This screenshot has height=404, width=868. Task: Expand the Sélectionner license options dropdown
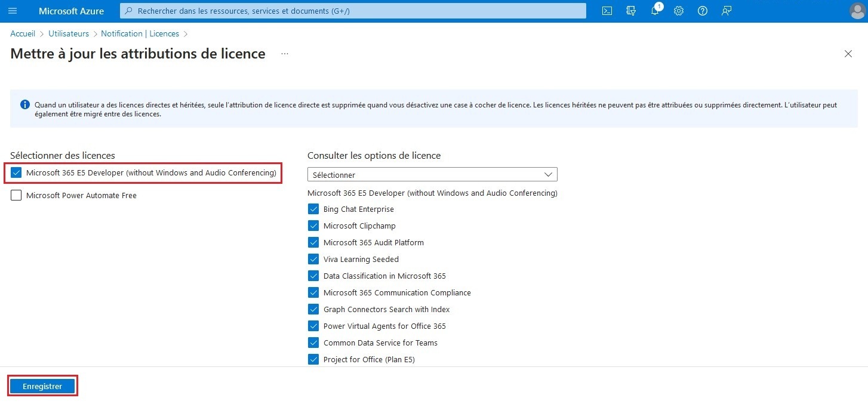click(432, 174)
